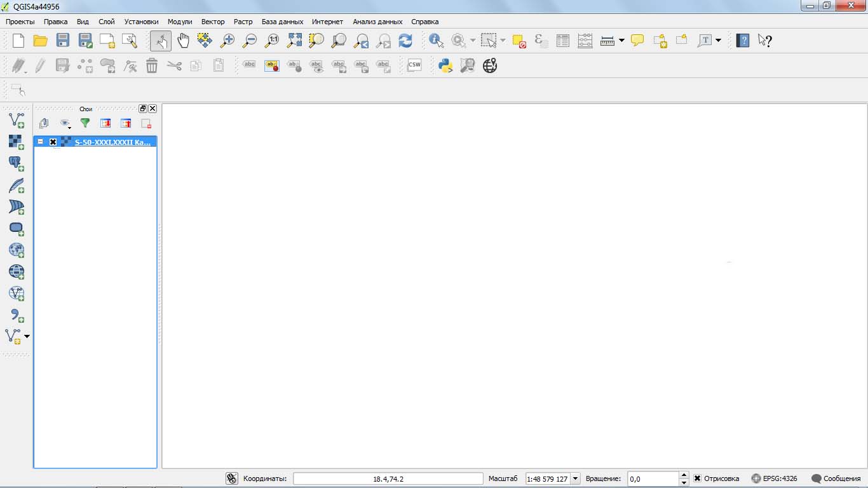
Task: Click Add Vector Layer icon in sidebar
Action: coord(17,120)
